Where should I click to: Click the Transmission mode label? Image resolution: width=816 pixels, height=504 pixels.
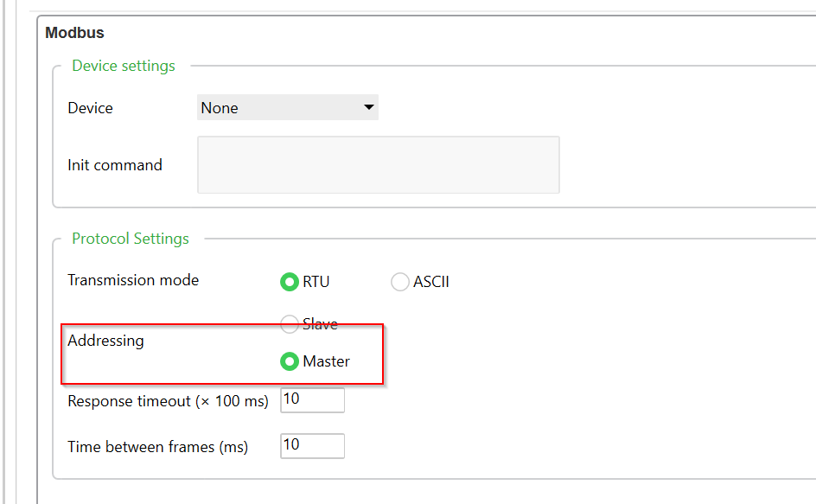tap(133, 280)
